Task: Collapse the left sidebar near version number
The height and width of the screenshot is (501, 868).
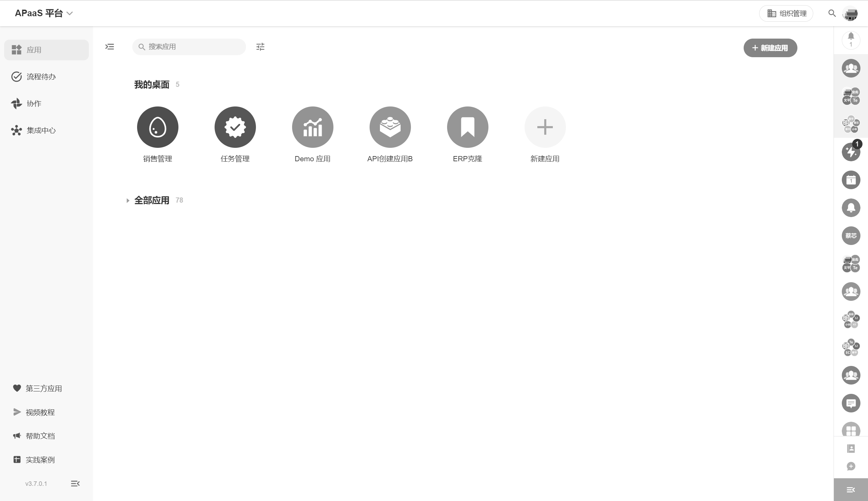Action: 75,483
